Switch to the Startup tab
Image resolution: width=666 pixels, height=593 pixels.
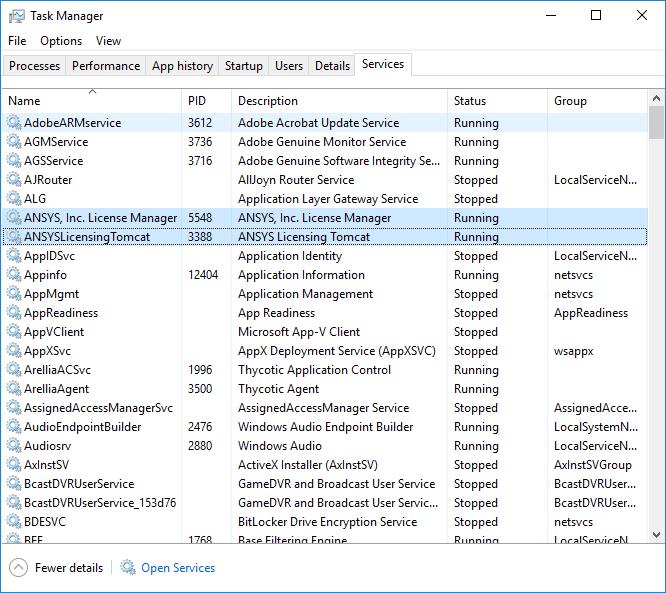(243, 66)
